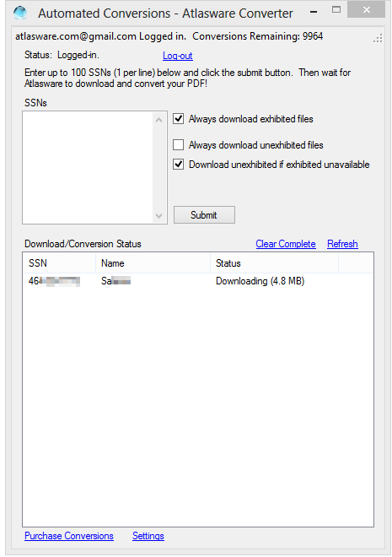Minimize the Atlasware Converter window
The width and height of the screenshot is (392, 557).
pyautogui.click(x=314, y=12)
